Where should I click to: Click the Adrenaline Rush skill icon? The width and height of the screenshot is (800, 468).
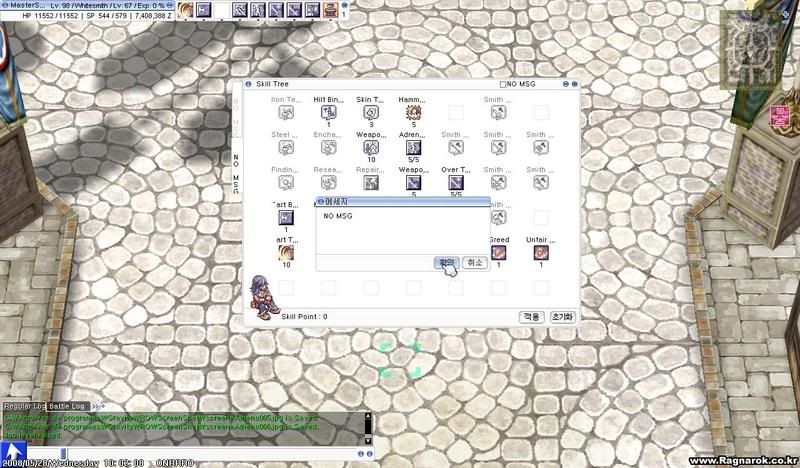click(413, 147)
